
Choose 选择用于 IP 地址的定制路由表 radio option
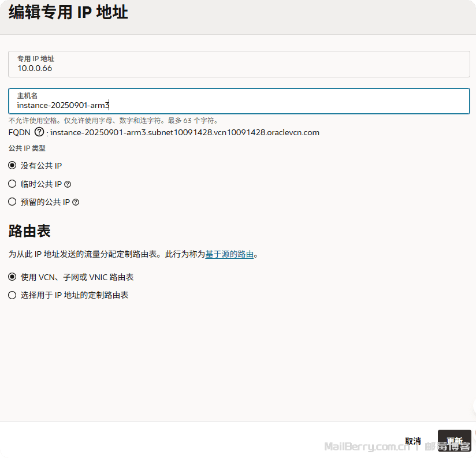tap(12, 295)
